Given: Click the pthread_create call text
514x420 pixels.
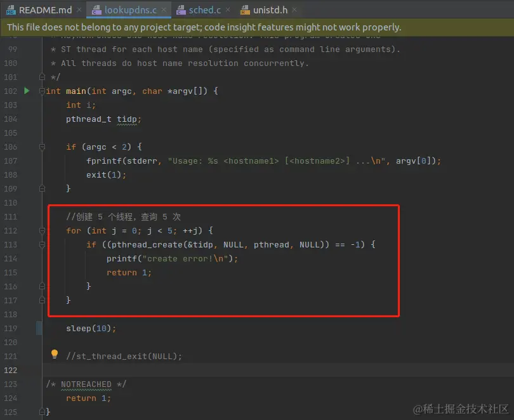Looking at the screenshot, I should click(147, 245).
